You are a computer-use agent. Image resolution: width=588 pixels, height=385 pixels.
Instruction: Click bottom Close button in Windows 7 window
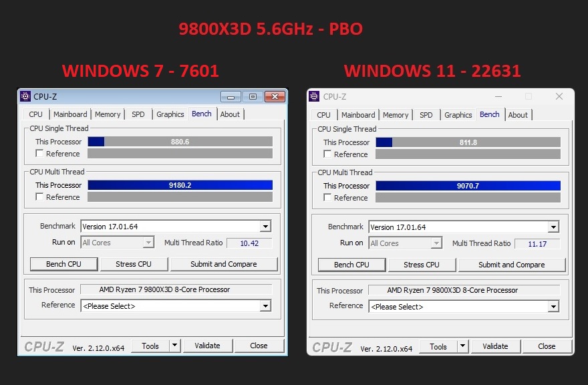click(x=259, y=346)
